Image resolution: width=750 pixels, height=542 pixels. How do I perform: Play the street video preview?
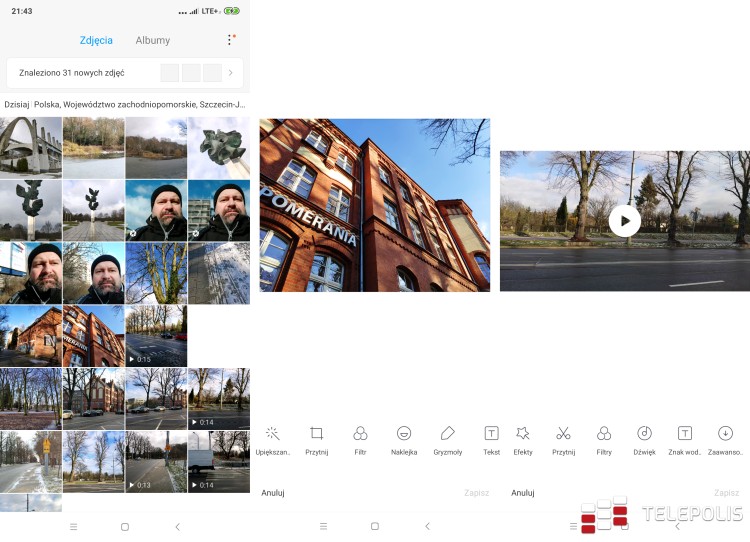point(625,221)
